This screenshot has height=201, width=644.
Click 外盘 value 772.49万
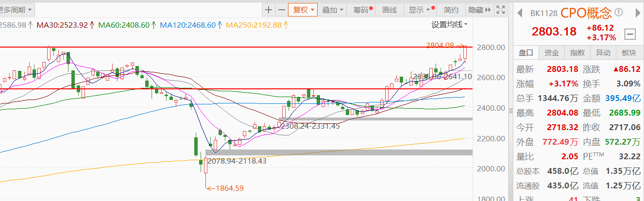click(x=560, y=142)
